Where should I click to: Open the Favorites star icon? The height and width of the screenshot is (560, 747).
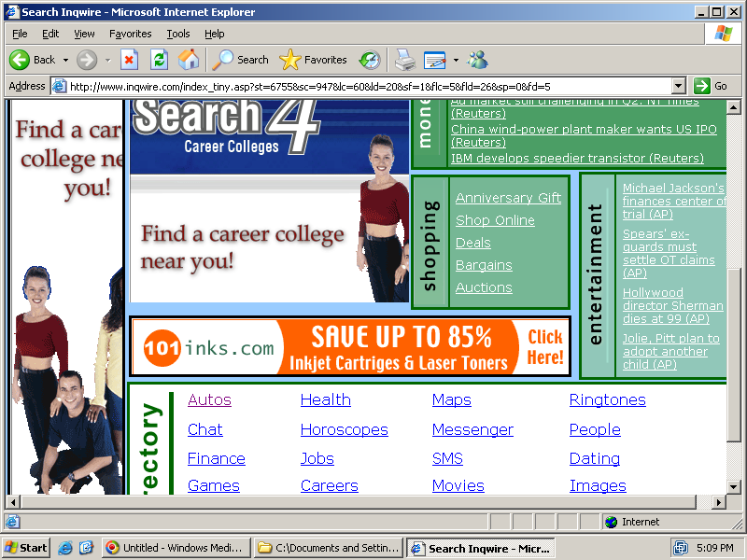click(290, 60)
